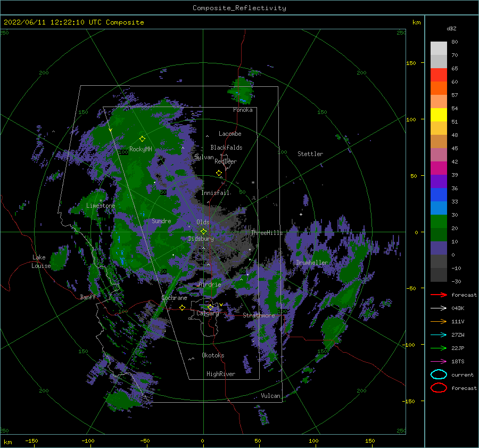Click the ThreeHills town label
The image size is (479, 448).
(x=267, y=233)
